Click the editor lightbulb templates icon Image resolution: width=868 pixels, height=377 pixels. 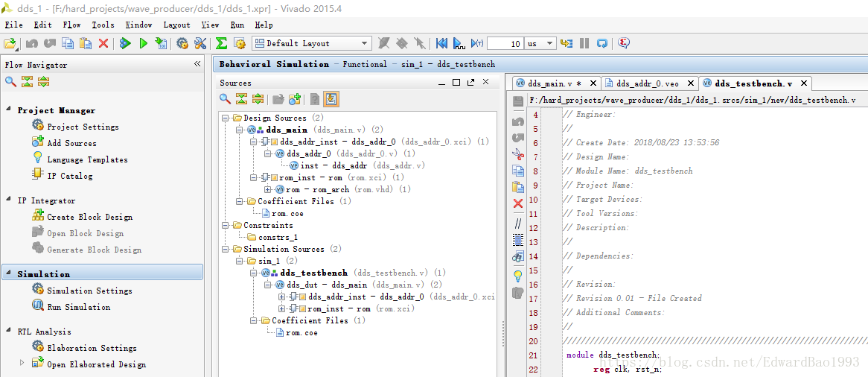[x=517, y=276]
